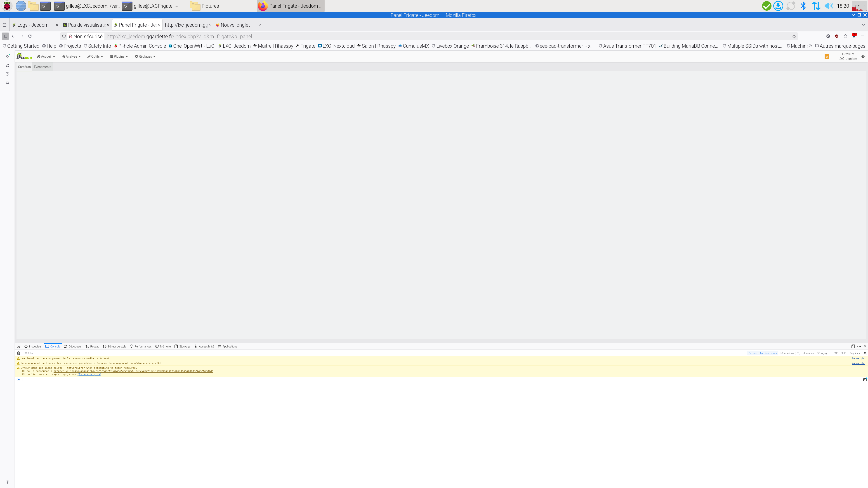Open Jeedom favorites star in sidebar
This screenshot has width=868, height=488.
tap(7, 82)
